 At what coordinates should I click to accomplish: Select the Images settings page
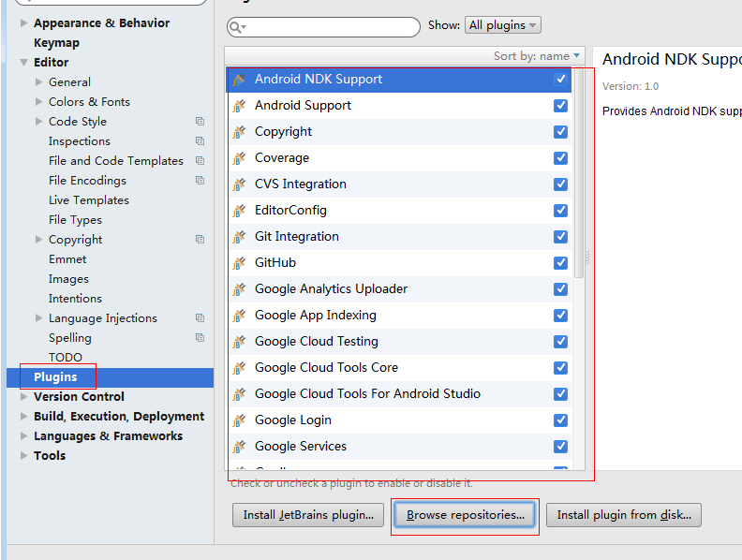[68, 279]
